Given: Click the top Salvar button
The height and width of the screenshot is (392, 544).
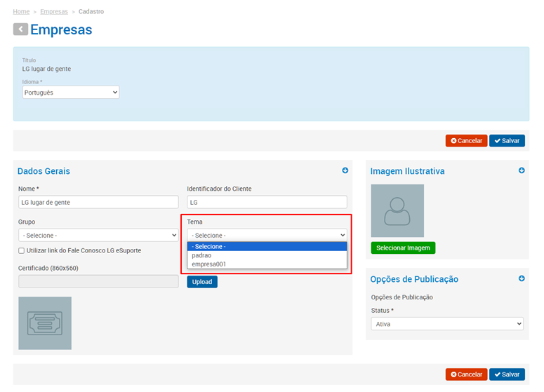Looking at the screenshot, I should tap(507, 141).
